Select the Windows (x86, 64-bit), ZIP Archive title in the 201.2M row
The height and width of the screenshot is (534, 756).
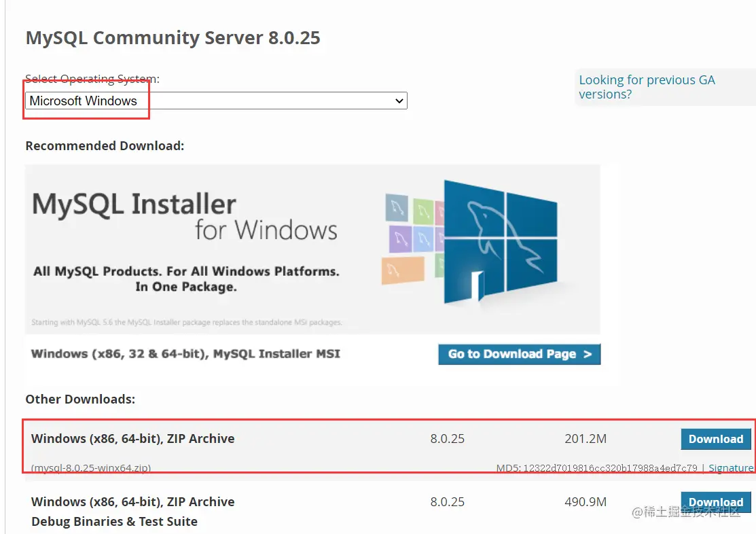pyautogui.click(x=132, y=438)
